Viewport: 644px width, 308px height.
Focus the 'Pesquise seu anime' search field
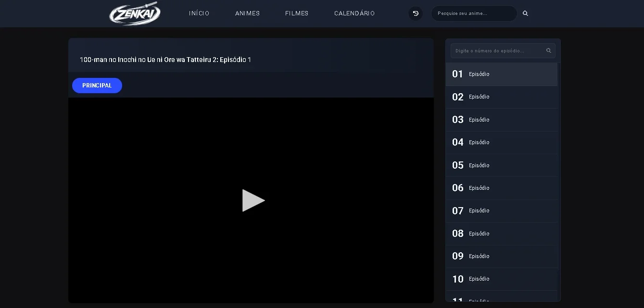point(474,13)
